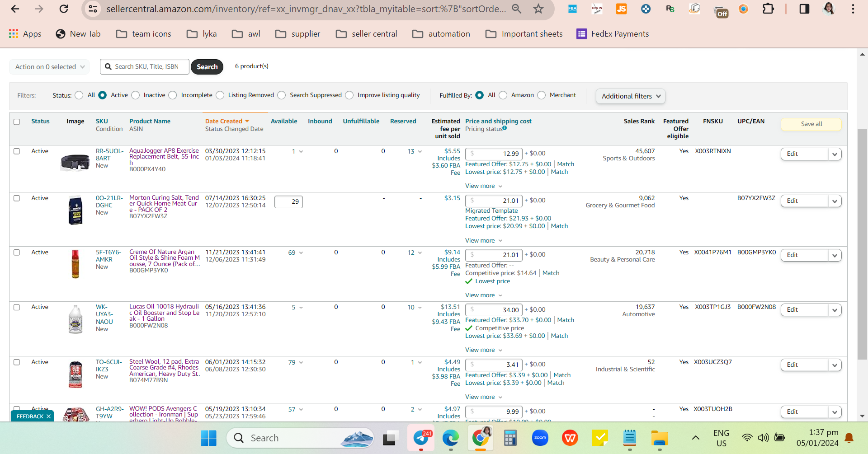Open site information icon in address bar

point(93,9)
